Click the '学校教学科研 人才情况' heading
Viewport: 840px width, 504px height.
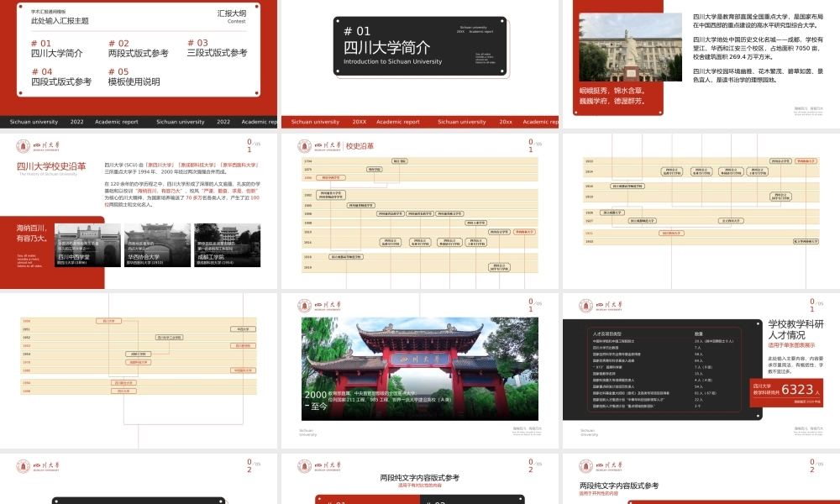pyautogui.click(x=795, y=329)
